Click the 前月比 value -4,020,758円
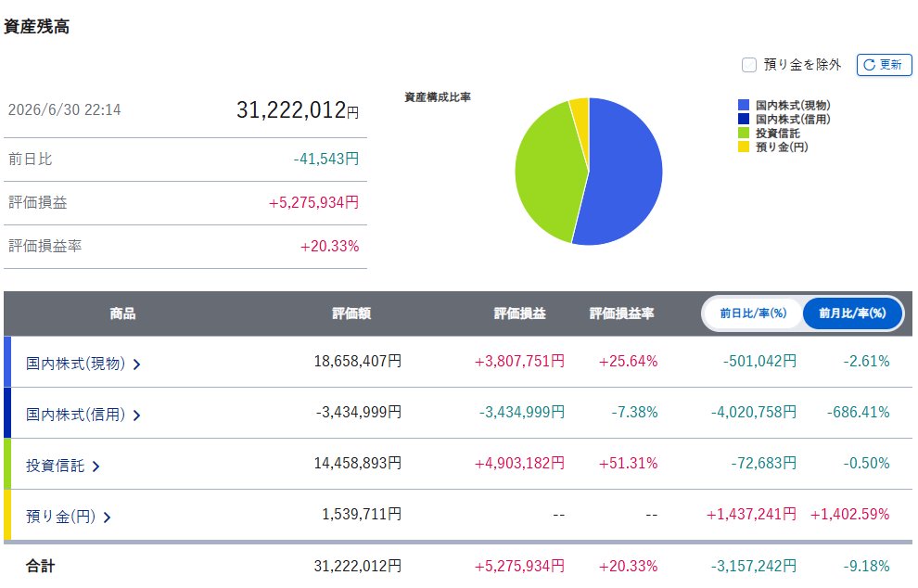918x588 pixels. point(754,413)
